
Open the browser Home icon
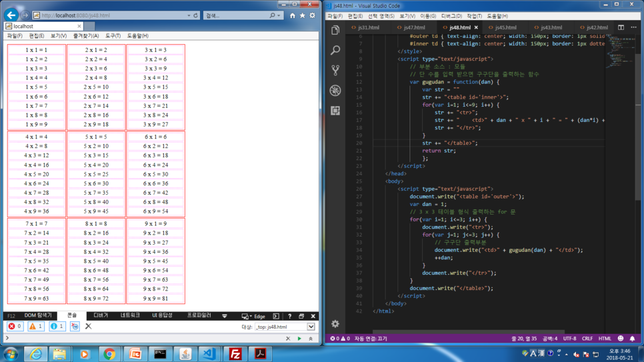tap(293, 15)
